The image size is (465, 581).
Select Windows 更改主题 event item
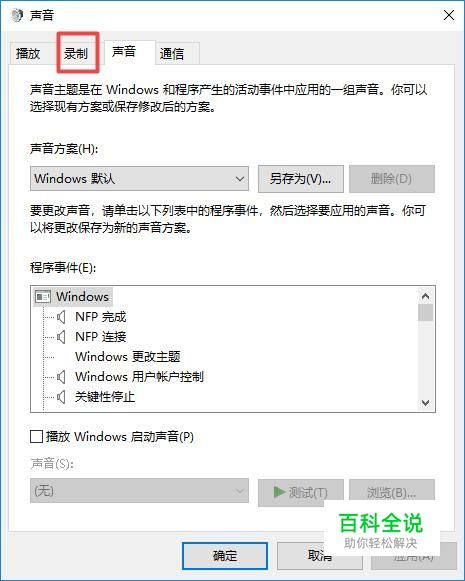[127, 357]
